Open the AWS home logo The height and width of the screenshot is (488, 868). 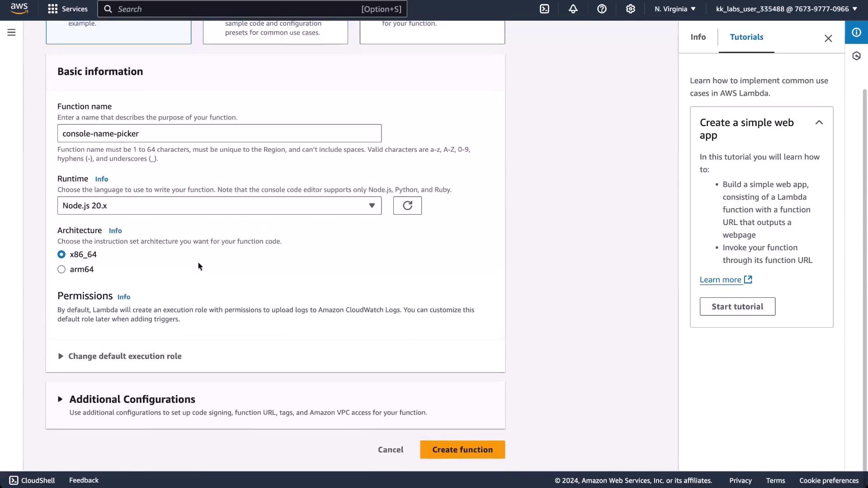click(19, 9)
